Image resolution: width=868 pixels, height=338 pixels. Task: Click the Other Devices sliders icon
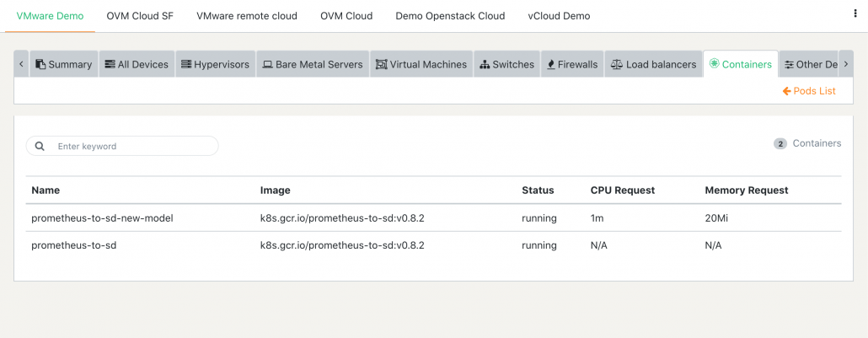pyautogui.click(x=790, y=64)
